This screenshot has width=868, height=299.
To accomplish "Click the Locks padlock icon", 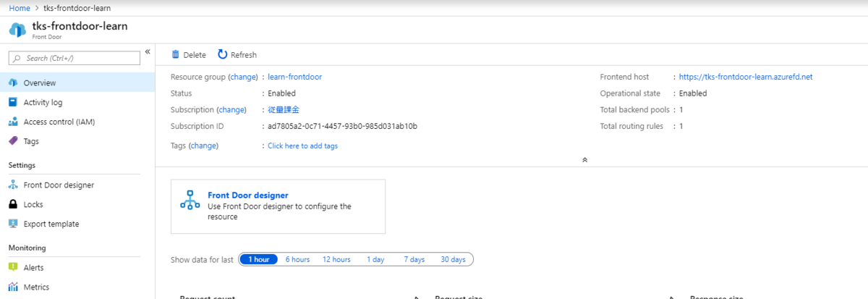I will pos(13,205).
